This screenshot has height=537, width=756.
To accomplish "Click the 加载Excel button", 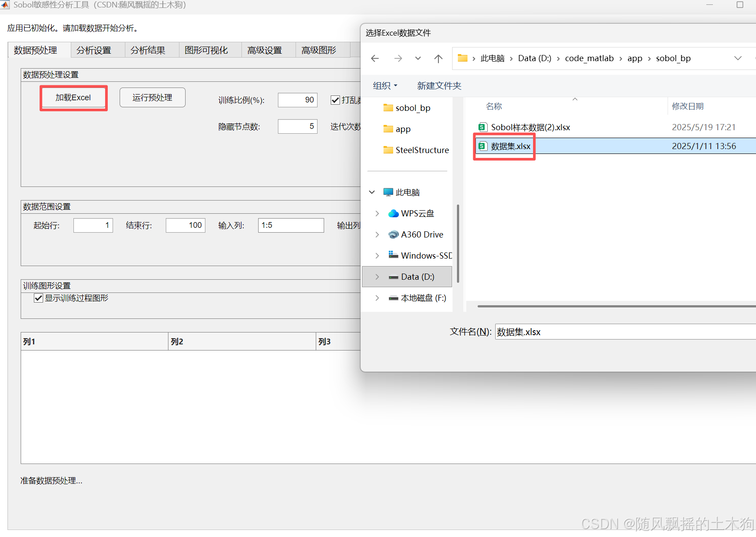I will pyautogui.click(x=73, y=98).
